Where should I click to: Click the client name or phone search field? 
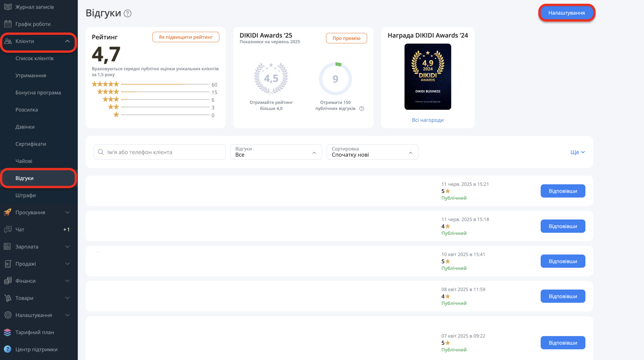[159, 152]
